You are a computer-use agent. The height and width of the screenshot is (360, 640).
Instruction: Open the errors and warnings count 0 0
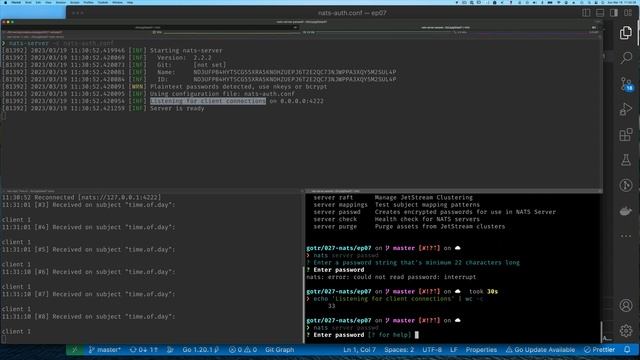[243, 350]
